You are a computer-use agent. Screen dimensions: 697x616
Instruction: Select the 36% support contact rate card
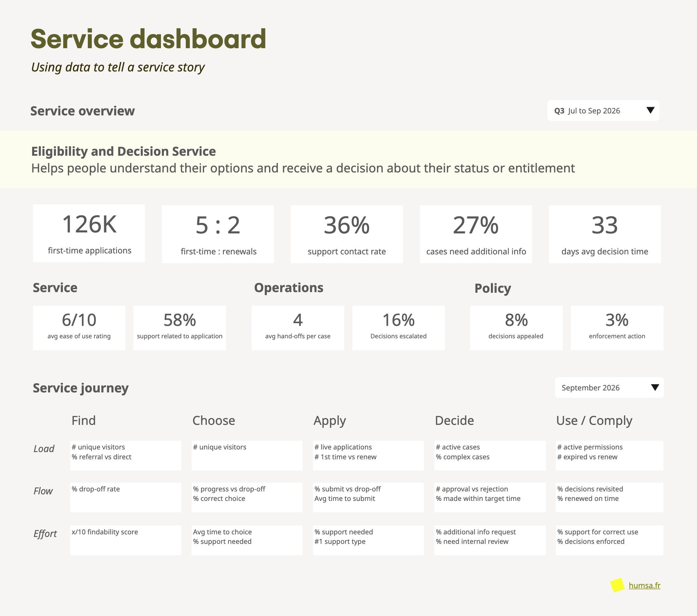[346, 234]
